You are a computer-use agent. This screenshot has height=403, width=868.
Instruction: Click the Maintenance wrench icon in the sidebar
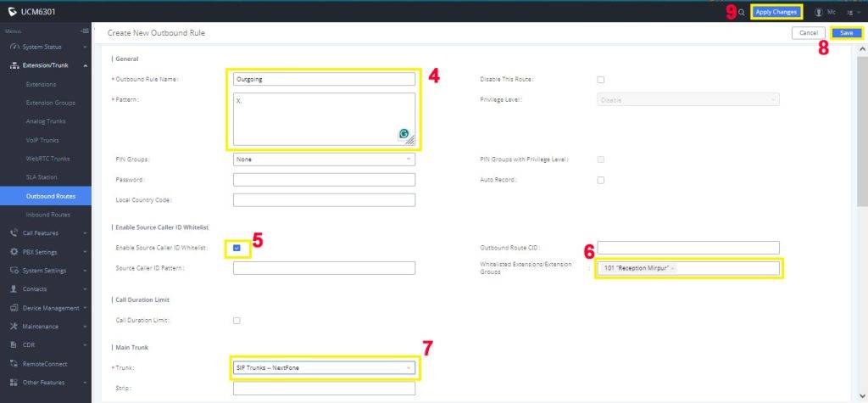[14, 327]
